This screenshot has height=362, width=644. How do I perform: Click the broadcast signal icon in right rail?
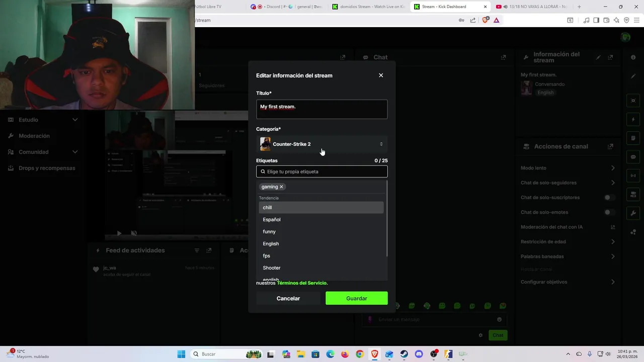coord(633,175)
